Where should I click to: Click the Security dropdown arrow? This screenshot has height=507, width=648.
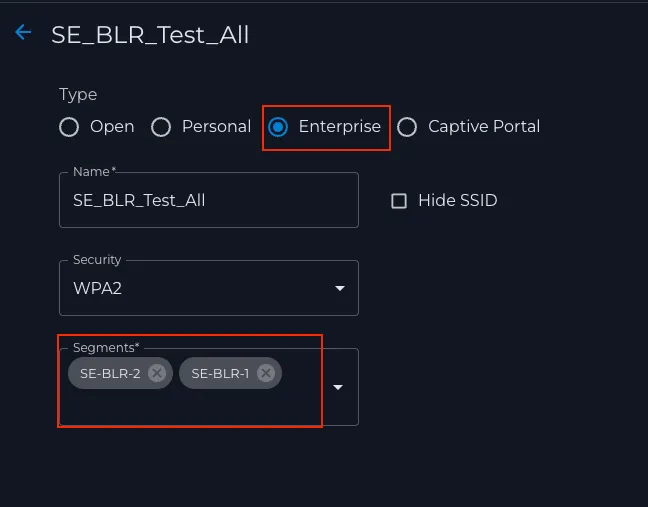coord(340,288)
